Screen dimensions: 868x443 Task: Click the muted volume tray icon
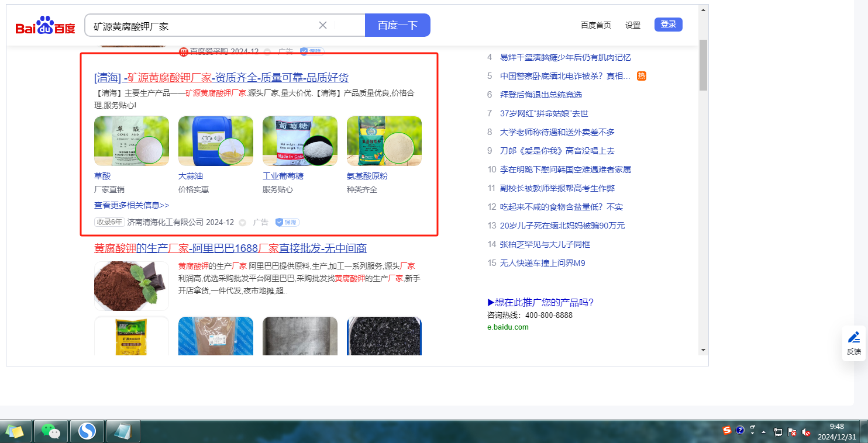pos(806,432)
